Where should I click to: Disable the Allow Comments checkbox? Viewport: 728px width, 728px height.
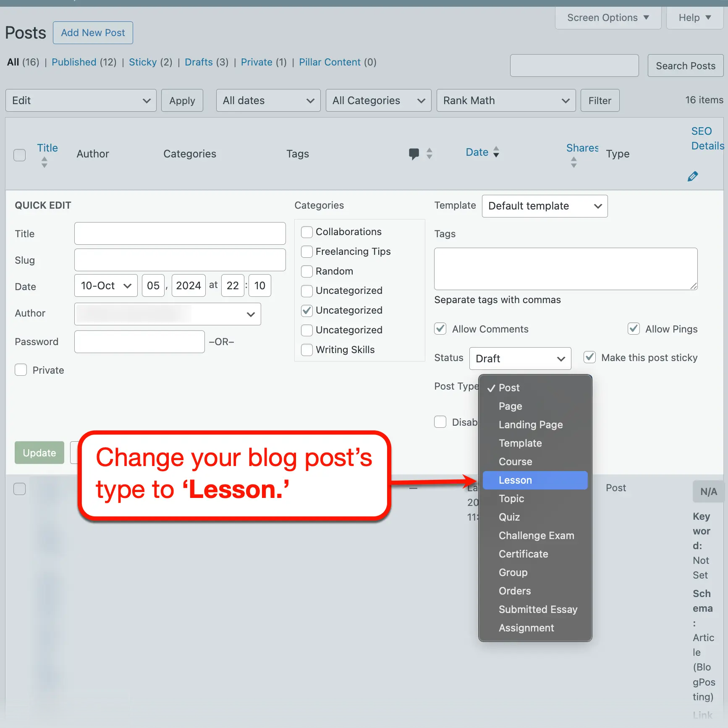[x=440, y=329]
